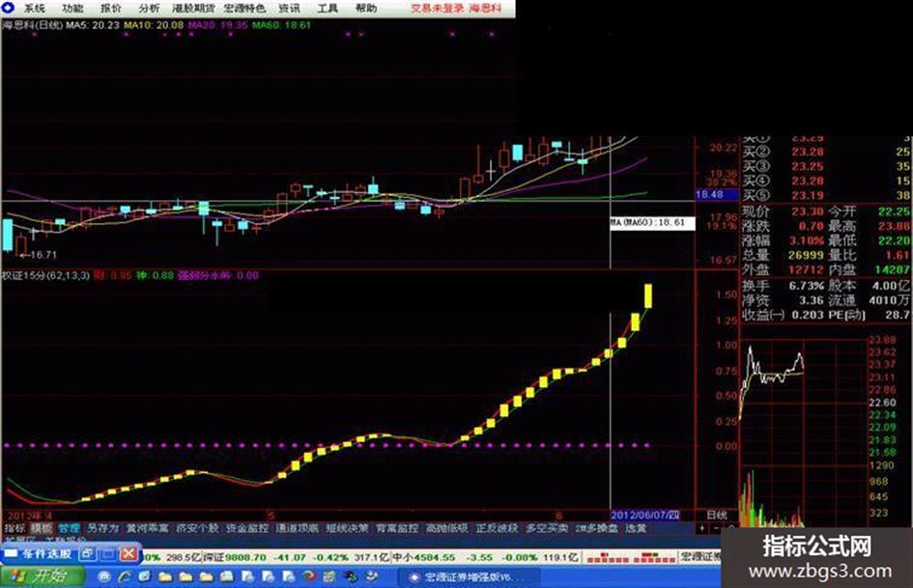Click the -16.71 low price annotation

click(39, 254)
